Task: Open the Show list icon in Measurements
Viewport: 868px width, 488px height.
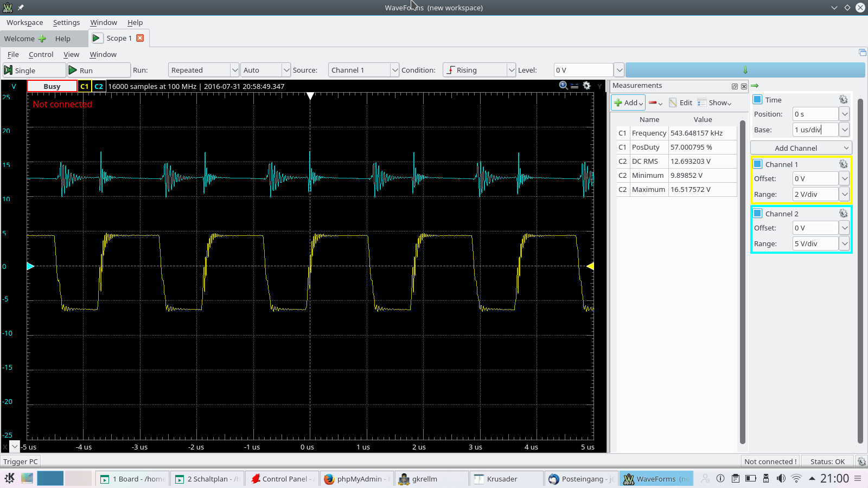Action: [702, 102]
